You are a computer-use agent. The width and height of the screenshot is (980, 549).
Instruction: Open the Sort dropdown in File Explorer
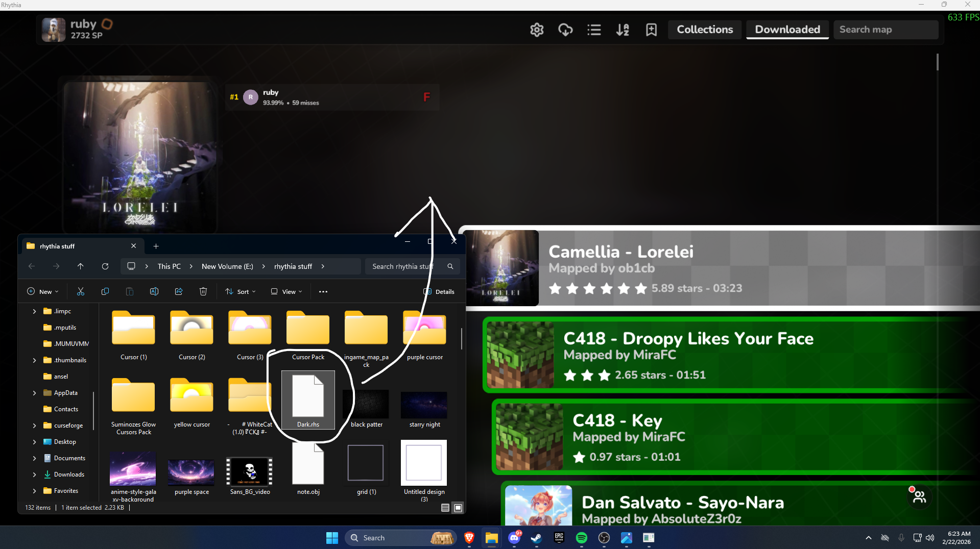pyautogui.click(x=240, y=291)
